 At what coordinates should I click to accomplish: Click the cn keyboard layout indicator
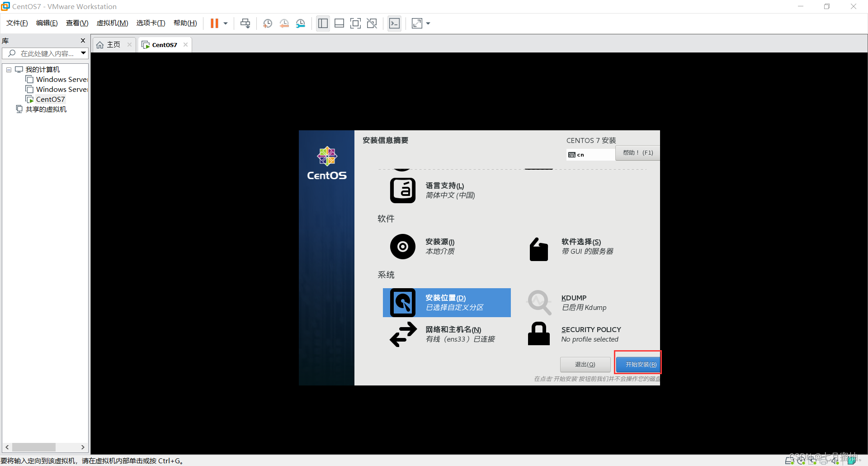click(590, 155)
